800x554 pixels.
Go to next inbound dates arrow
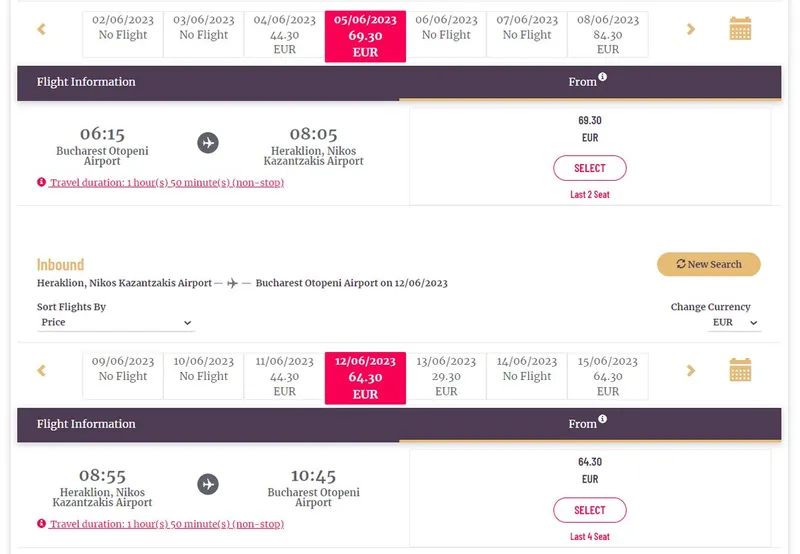click(691, 370)
